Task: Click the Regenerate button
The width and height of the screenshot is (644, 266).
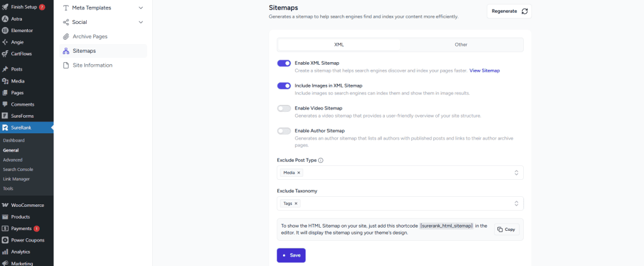Action: tap(509, 11)
